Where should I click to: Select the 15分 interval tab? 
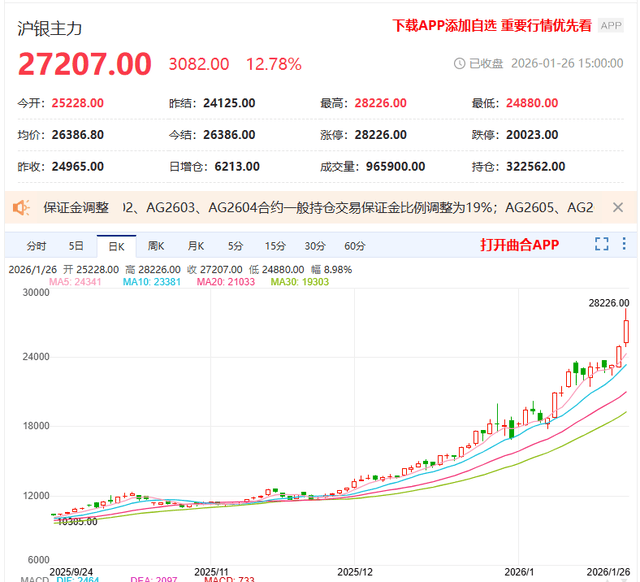[x=275, y=246]
